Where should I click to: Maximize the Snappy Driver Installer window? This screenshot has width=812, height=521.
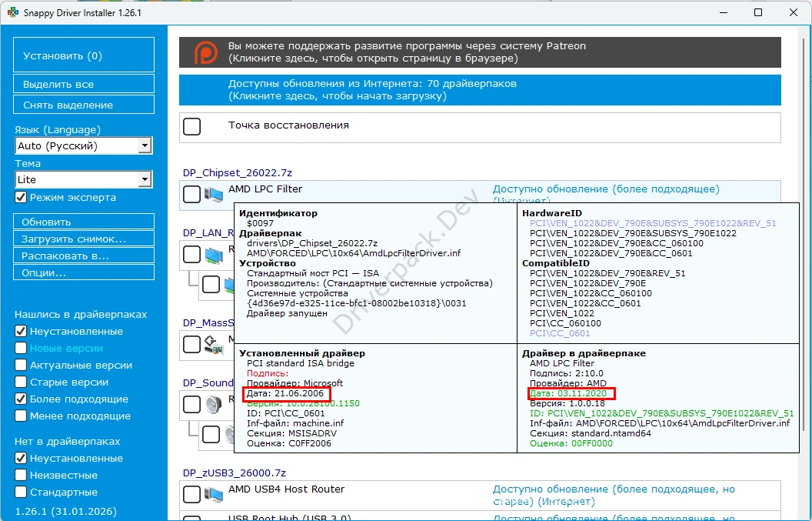[x=757, y=12]
